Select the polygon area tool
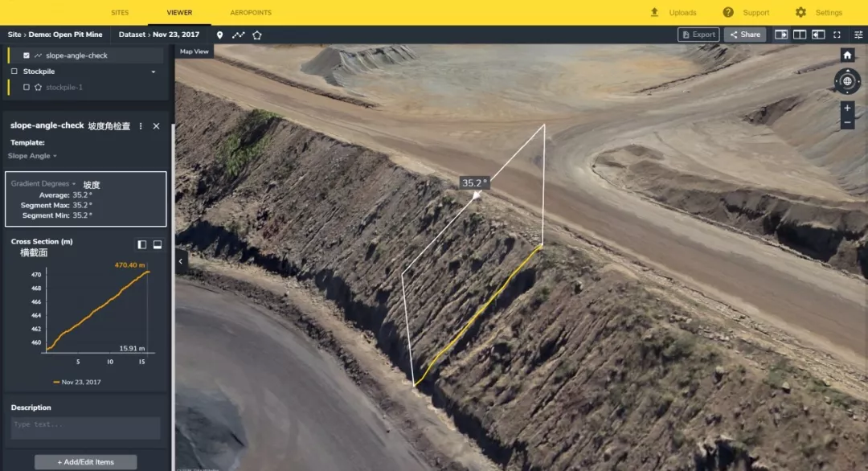The width and height of the screenshot is (868, 471). click(257, 35)
